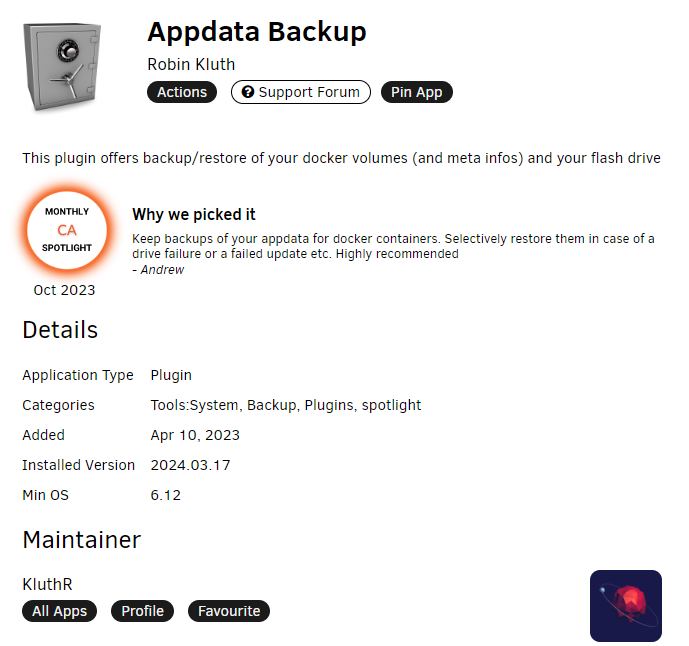Click the KluthR maintainer name

click(x=47, y=584)
